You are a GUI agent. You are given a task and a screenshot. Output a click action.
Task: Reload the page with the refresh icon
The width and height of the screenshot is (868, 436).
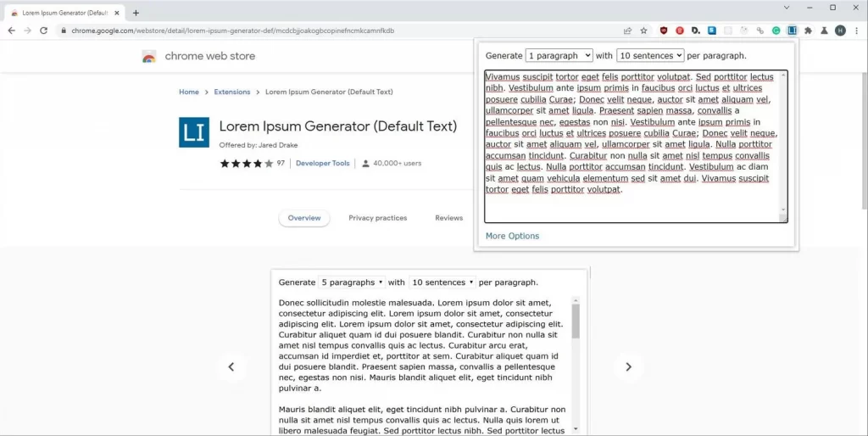(x=44, y=31)
